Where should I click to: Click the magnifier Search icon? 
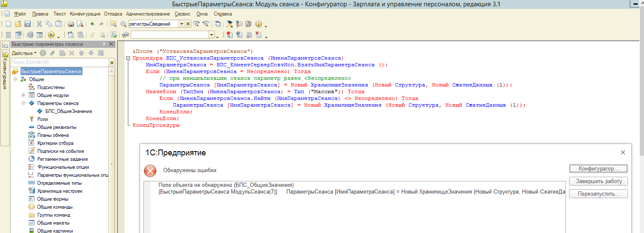click(x=124, y=24)
